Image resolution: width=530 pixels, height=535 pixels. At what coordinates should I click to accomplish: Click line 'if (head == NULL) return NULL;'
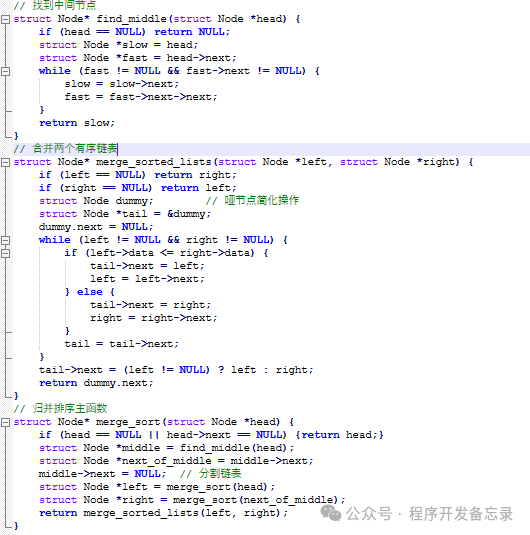[134, 32]
